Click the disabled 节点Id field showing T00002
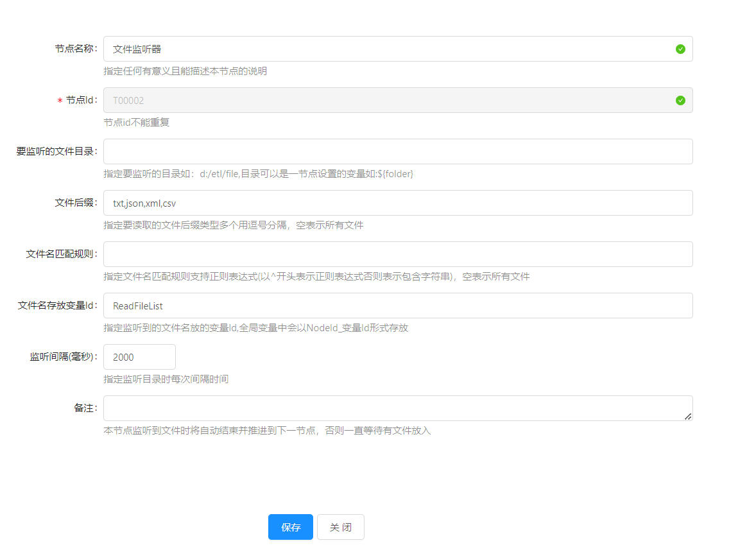756x552 pixels. click(385, 100)
